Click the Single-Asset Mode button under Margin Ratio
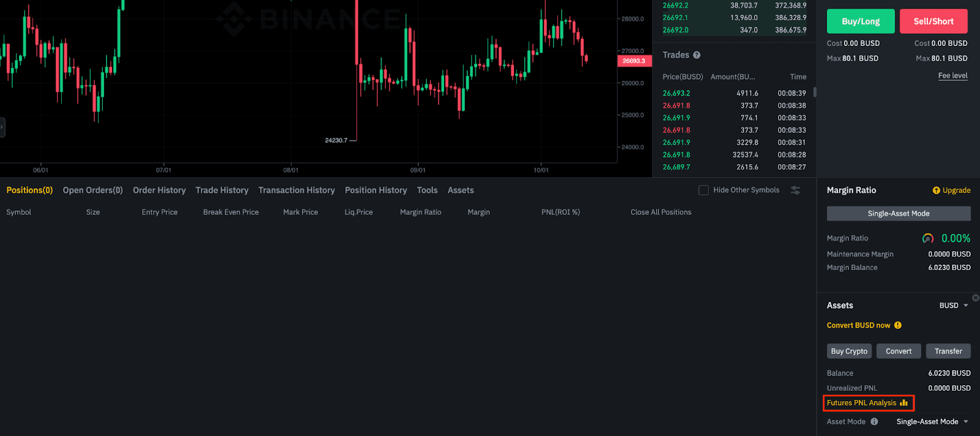Viewport: 980px width, 436px height. point(899,214)
